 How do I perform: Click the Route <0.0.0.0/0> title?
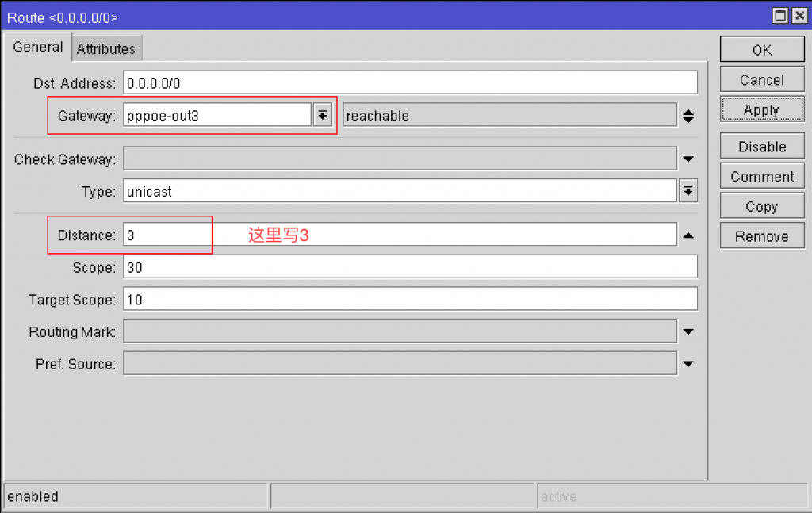point(63,17)
